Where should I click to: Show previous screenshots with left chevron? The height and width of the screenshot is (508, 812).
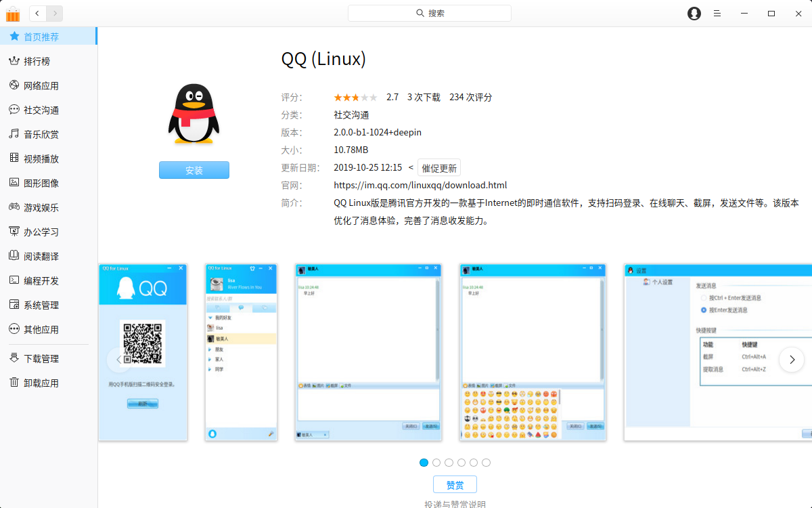119,360
